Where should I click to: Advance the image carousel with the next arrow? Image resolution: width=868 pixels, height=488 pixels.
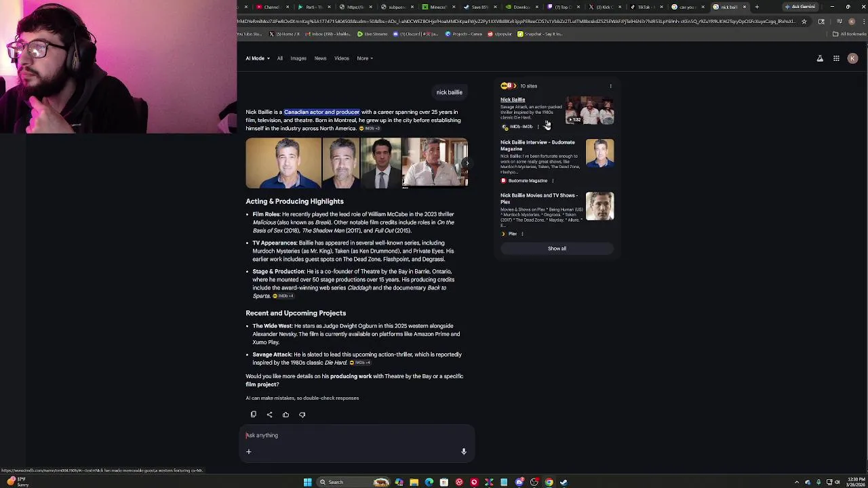click(x=467, y=163)
